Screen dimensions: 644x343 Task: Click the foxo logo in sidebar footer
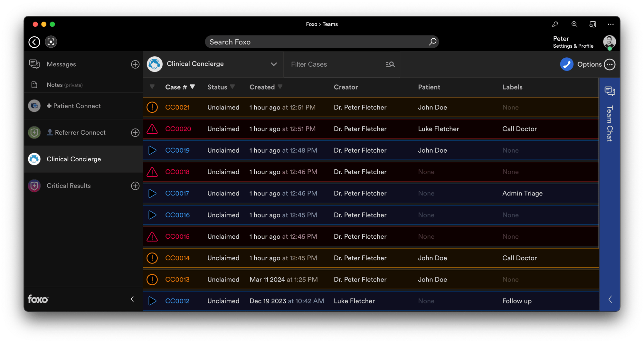tap(38, 299)
